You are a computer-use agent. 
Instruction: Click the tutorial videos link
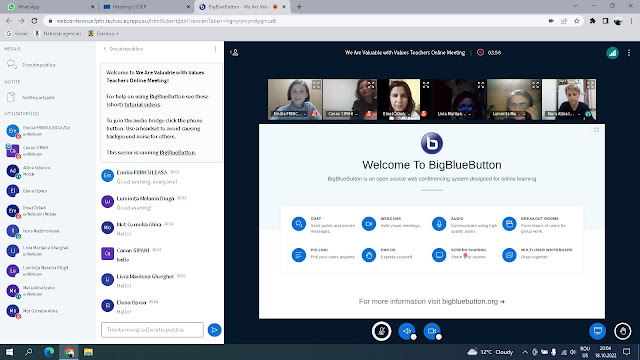pyautogui.click(x=142, y=104)
